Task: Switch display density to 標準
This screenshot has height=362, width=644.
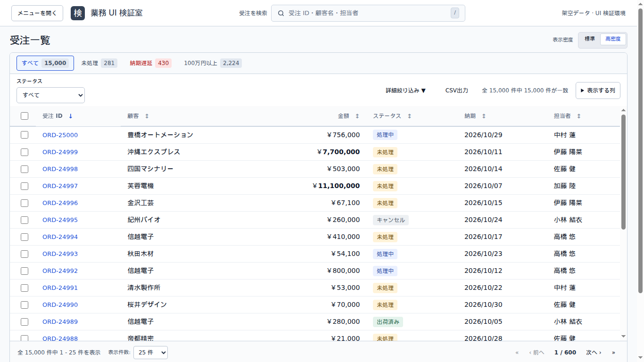Action: pos(590,39)
